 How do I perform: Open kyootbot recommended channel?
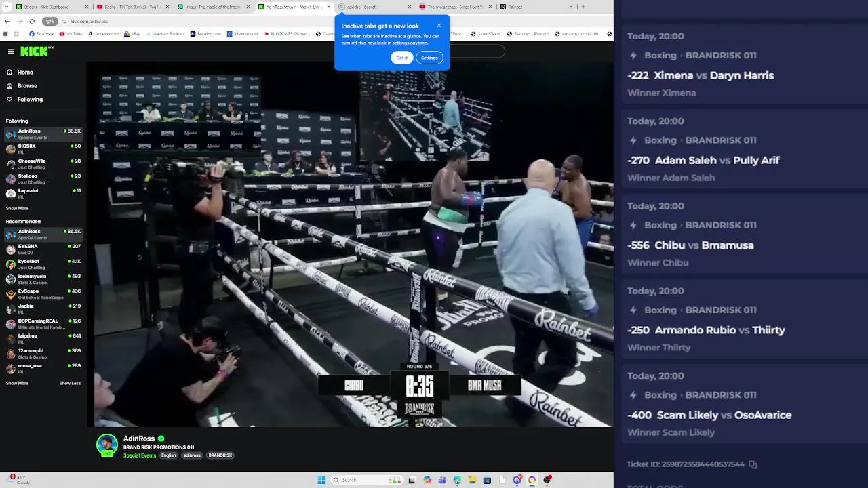pyautogui.click(x=43, y=264)
